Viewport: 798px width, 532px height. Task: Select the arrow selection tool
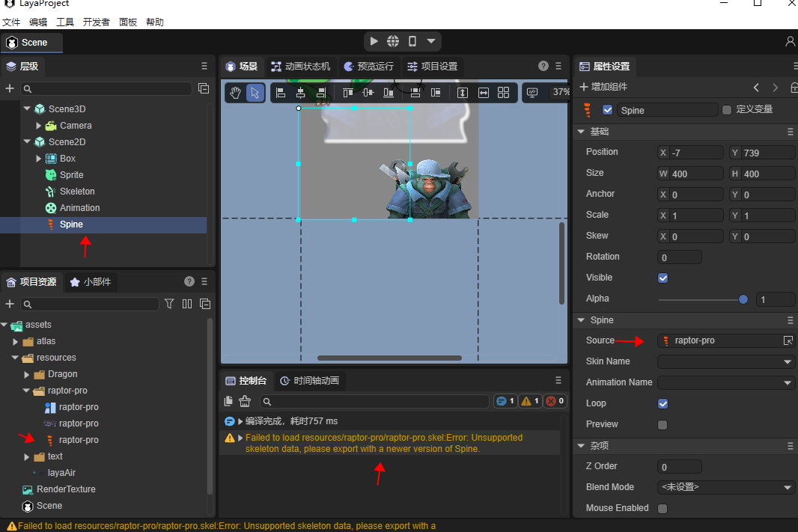coord(255,93)
